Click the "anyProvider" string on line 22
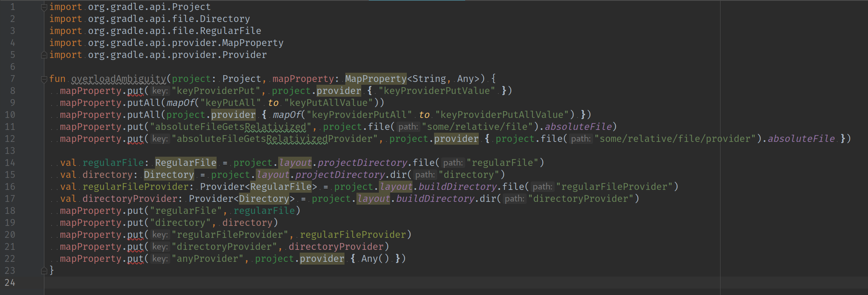868x295 pixels. pos(208,259)
